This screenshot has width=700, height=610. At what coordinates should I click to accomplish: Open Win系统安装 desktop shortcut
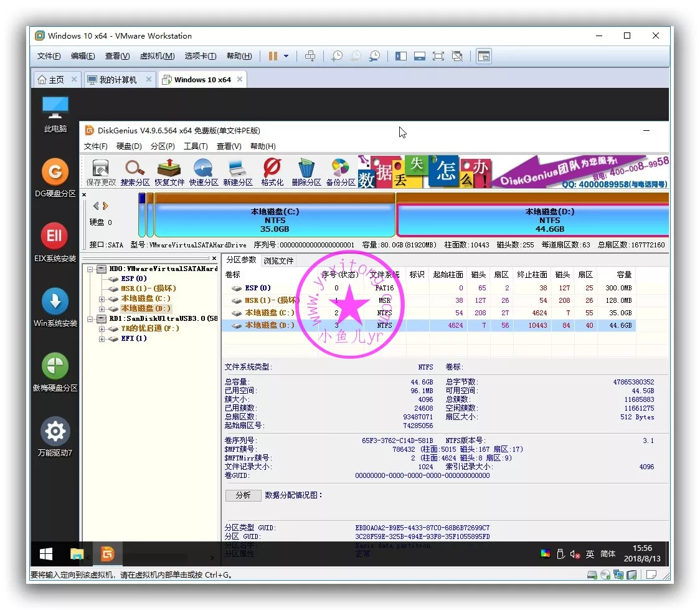point(55,307)
